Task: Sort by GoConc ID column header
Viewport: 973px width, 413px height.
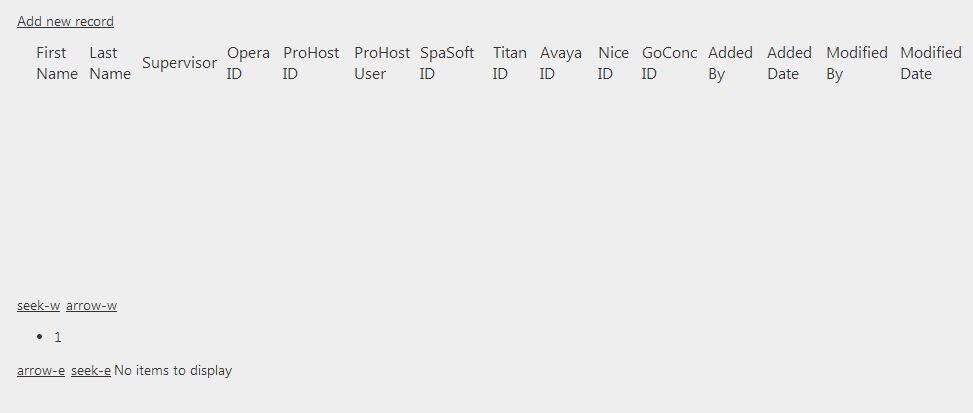Action: pos(668,63)
